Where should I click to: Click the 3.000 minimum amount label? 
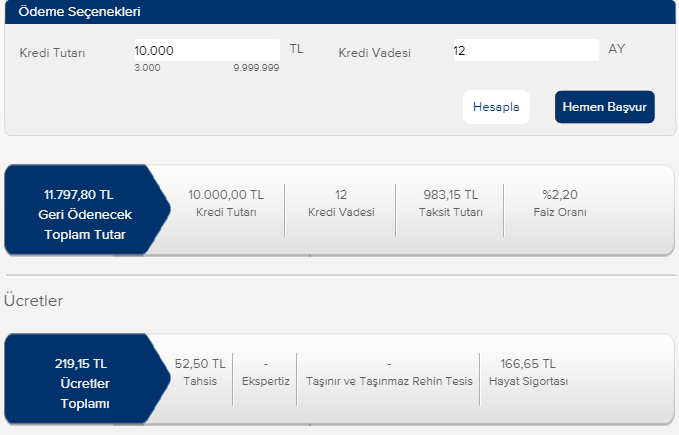[147, 68]
